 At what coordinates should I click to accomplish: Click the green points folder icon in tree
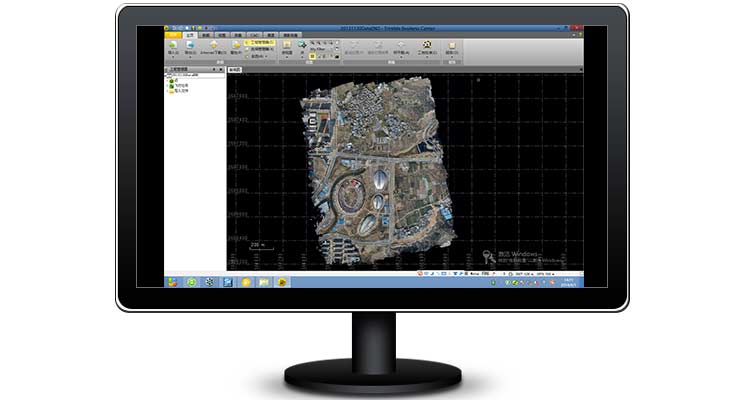point(173,81)
